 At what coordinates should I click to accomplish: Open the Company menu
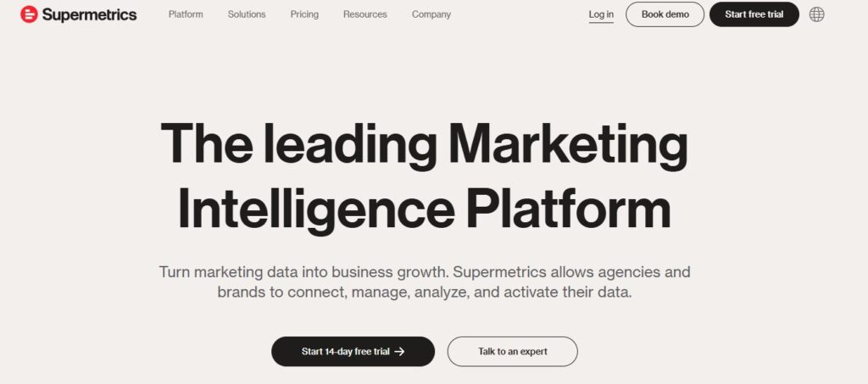431,14
